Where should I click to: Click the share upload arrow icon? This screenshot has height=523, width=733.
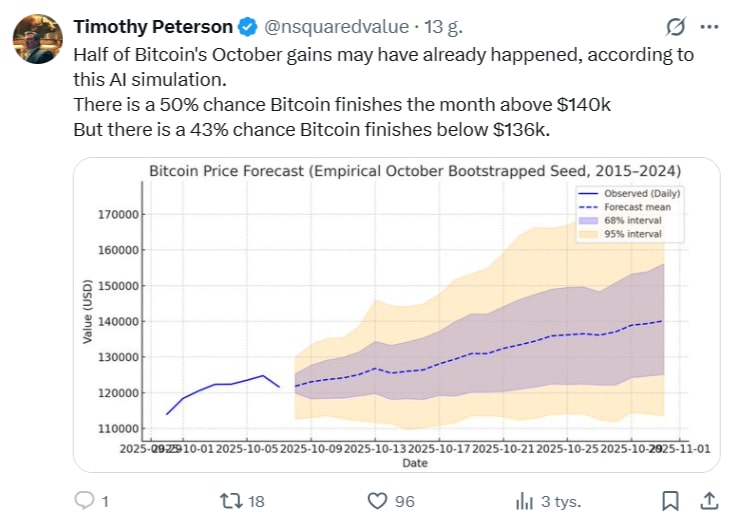click(x=708, y=500)
